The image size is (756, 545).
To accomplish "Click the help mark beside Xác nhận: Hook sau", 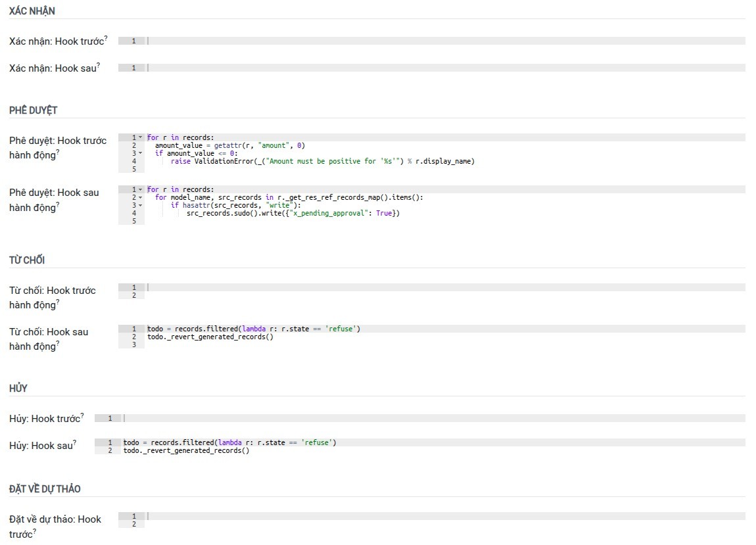I will coord(99,64).
